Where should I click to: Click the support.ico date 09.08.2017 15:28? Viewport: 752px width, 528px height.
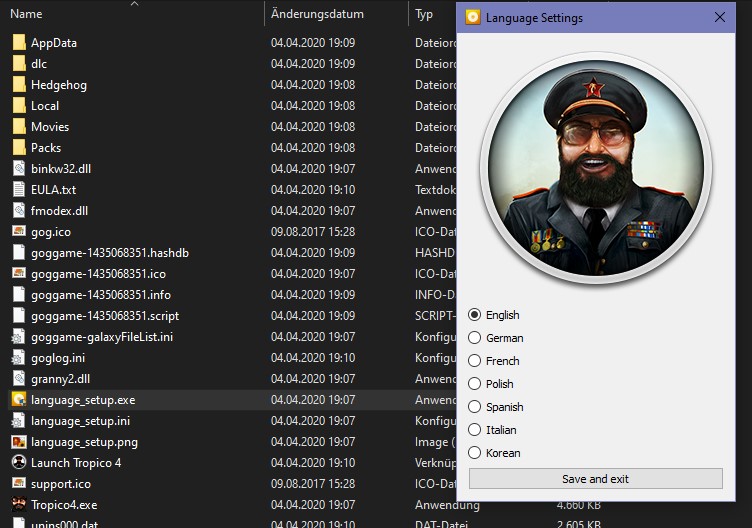coord(313,484)
